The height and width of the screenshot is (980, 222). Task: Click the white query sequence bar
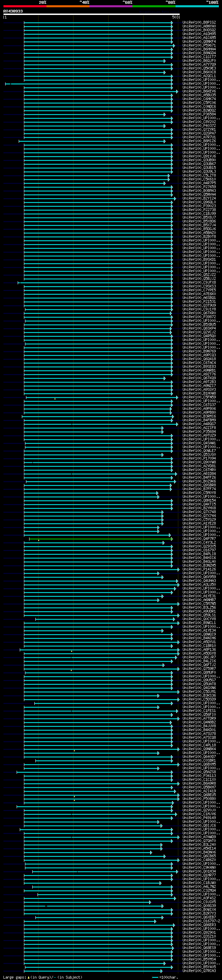(92, 14)
